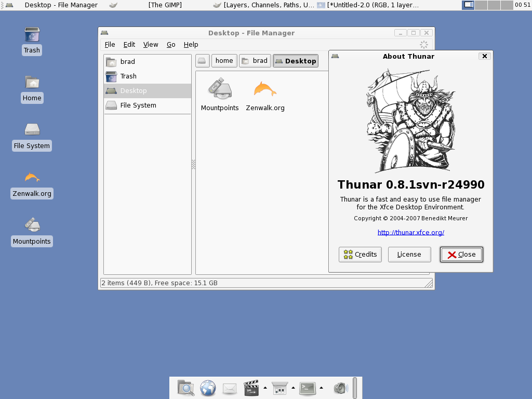
Task: Open the View menu
Action: pos(151,45)
